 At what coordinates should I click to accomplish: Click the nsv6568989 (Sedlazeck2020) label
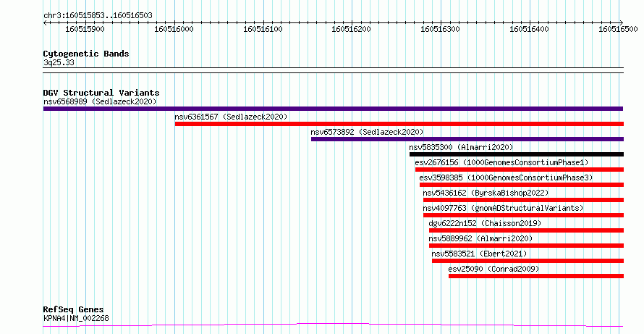tap(100, 101)
